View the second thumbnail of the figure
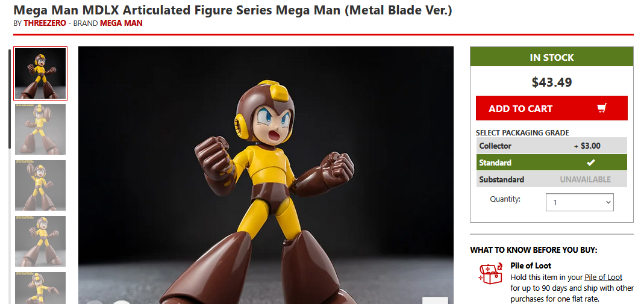Viewport: 644px width, 304px height. click(x=40, y=129)
